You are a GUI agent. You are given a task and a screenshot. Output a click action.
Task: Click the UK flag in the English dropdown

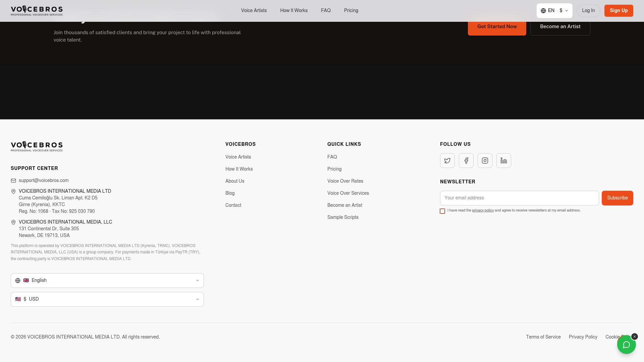click(x=26, y=280)
